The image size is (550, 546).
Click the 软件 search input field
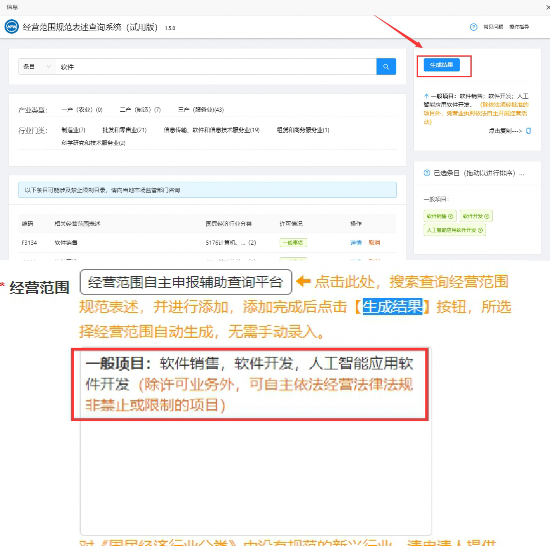tap(216, 67)
